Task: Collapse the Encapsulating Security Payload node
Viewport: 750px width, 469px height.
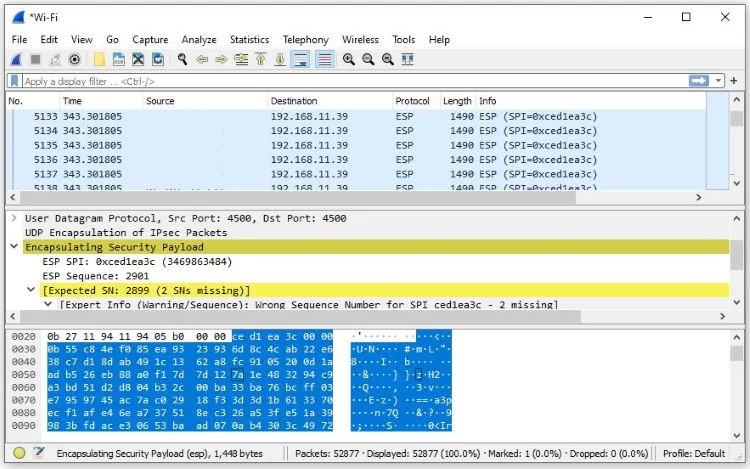Action: pyautogui.click(x=14, y=247)
